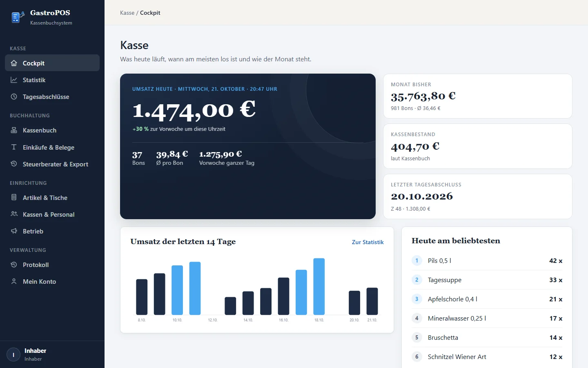Click the Kassenbuch register icon
This screenshot has width=588, height=368.
[x=14, y=130]
